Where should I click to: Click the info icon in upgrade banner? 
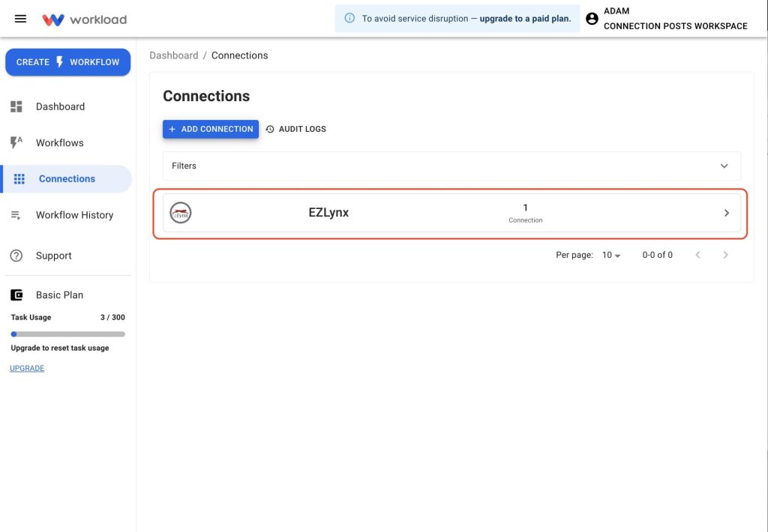pyautogui.click(x=349, y=19)
